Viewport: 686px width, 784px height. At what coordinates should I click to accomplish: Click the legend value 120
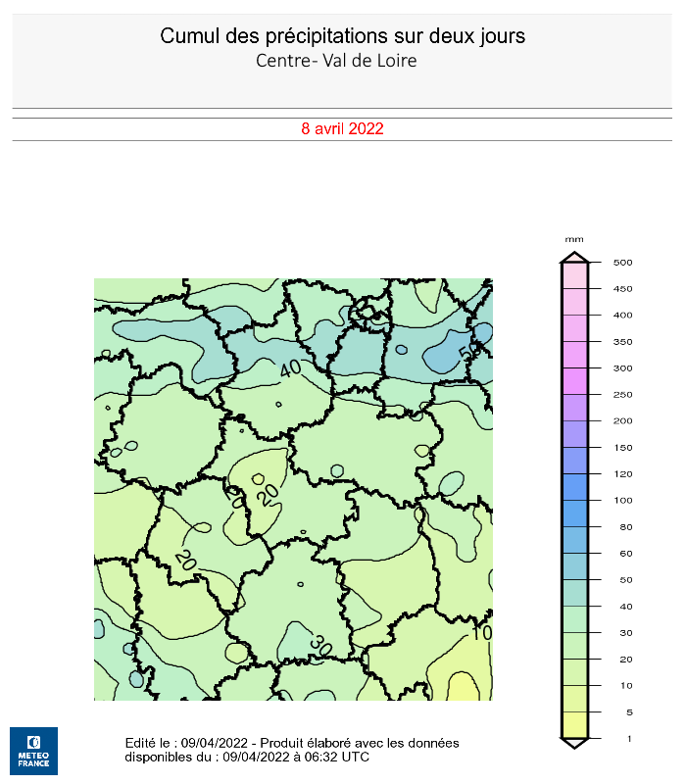[x=623, y=474]
